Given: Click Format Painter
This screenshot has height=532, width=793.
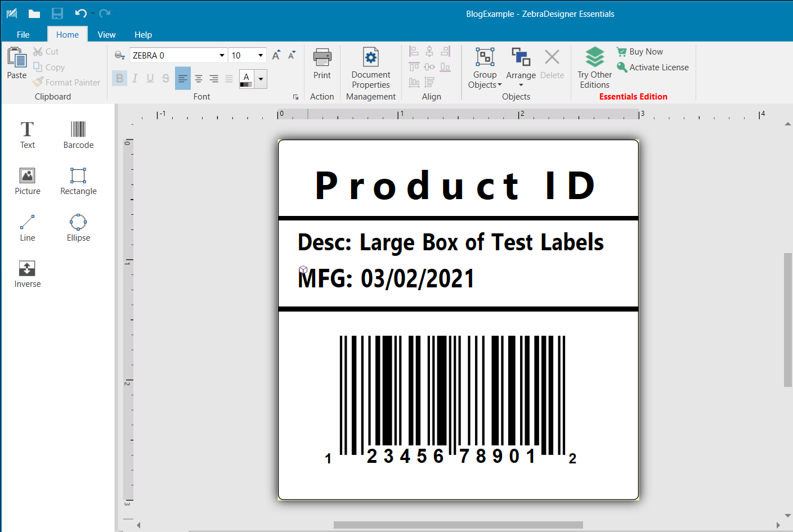Looking at the screenshot, I should pos(66,82).
